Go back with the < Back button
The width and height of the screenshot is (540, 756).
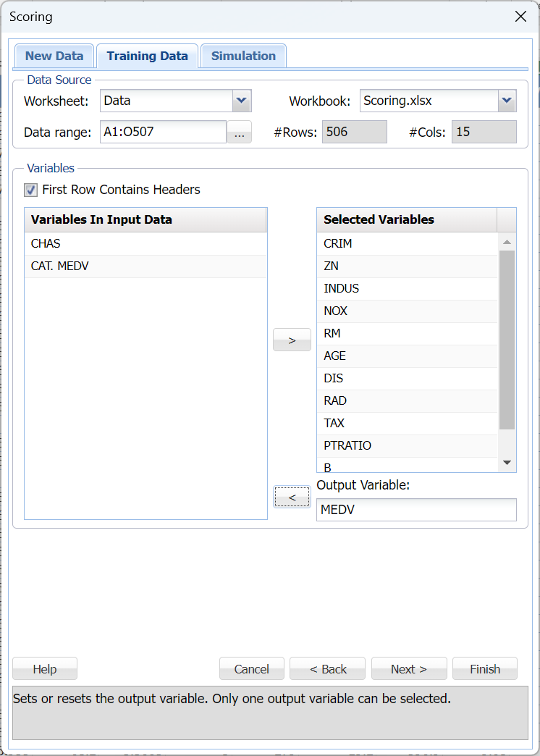[x=328, y=669]
